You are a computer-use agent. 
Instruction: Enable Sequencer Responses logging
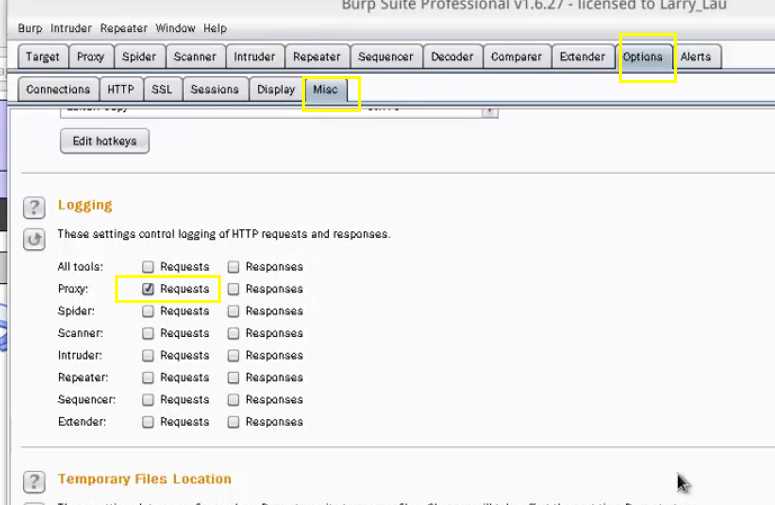[x=233, y=400]
